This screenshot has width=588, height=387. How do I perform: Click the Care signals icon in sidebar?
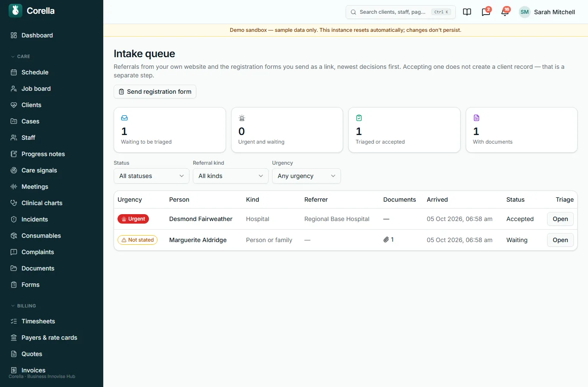(14, 170)
